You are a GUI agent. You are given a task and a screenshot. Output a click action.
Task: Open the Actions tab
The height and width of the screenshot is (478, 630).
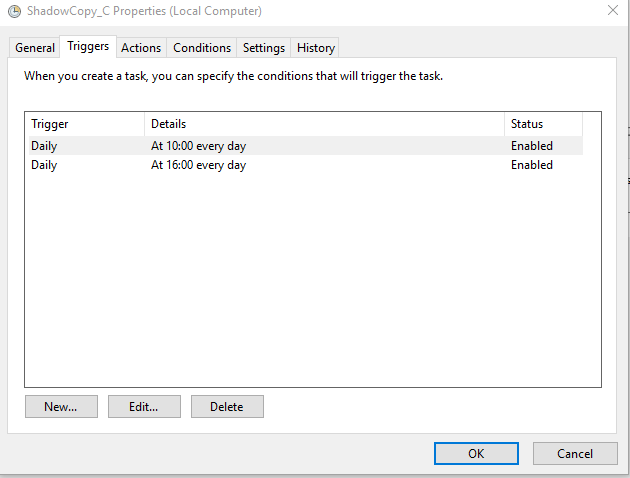point(141,48)
